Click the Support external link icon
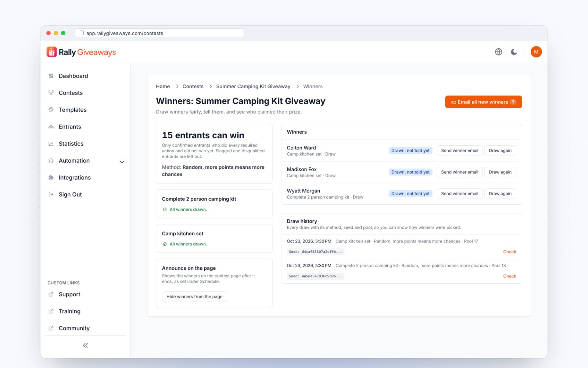Viewport: 588px width, 368px height. [x=51, y=294]
